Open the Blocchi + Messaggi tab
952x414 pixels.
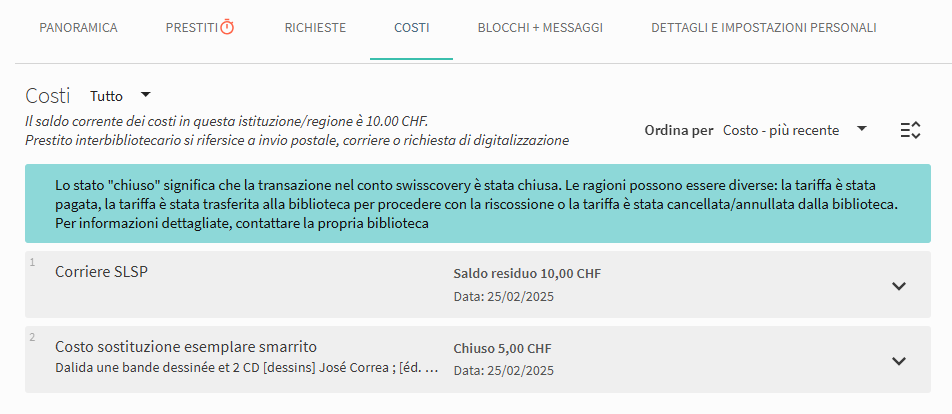(540, 28)
